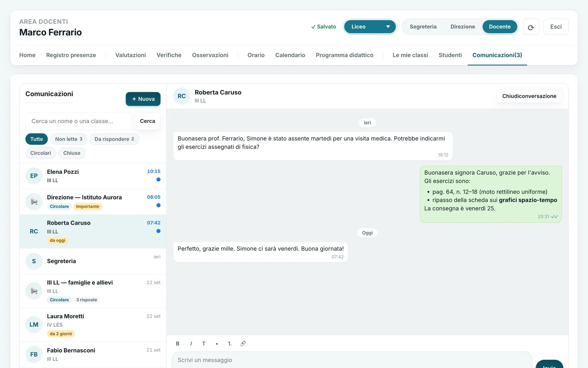
Task: Click the megaphone icon for Direzione circular
Action: [x=34, y=202]
